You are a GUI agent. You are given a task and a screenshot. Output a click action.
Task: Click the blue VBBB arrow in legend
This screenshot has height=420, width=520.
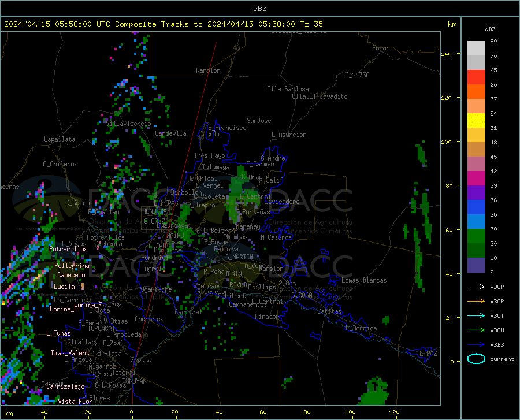click(x=476, y=344)
